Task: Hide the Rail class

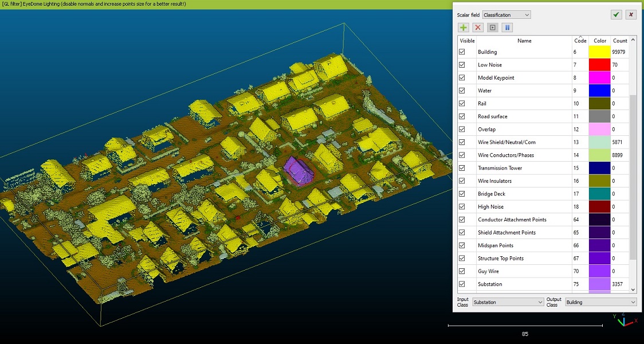Action: coord(462,104)
